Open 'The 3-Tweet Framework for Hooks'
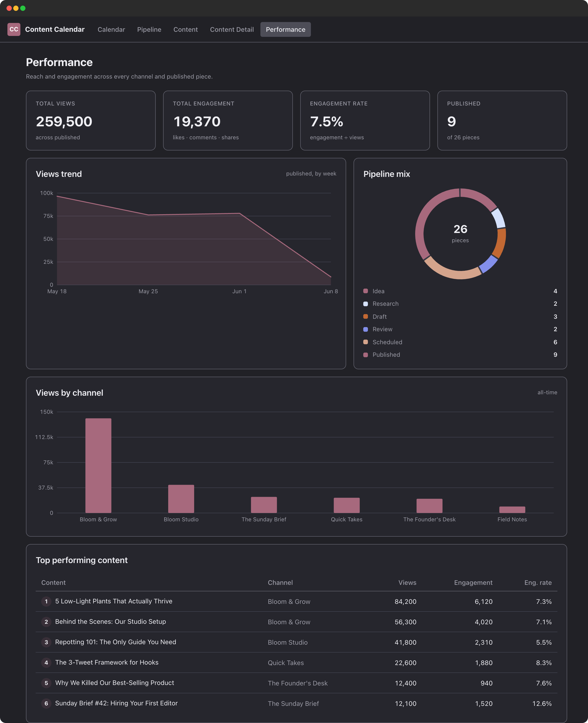 pyautogui.click(x=107, y=662)
